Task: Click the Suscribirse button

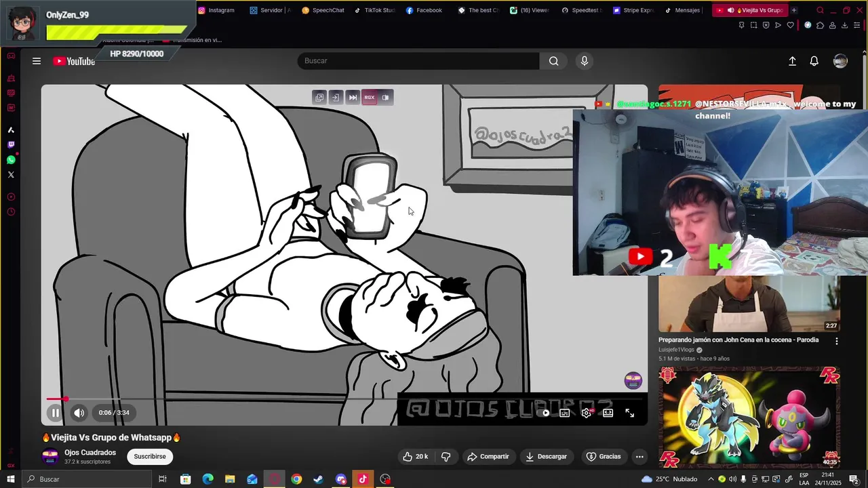Action: (150, 457)
